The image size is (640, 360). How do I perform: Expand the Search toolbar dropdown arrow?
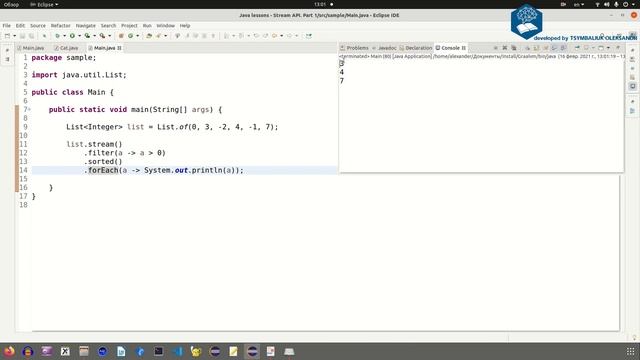[x=165, y=36]
